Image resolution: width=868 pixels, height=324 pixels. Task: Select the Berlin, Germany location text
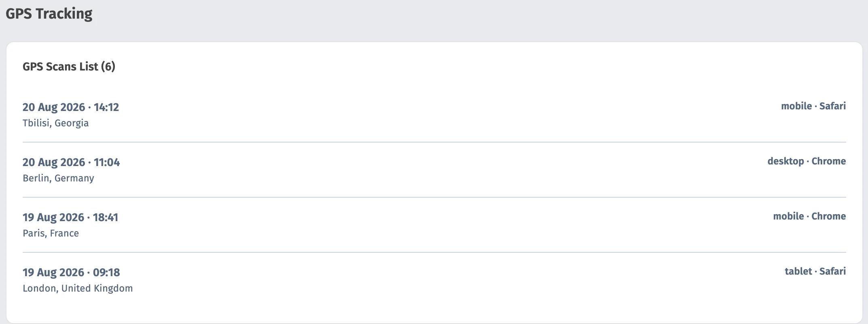click(58, 178)
